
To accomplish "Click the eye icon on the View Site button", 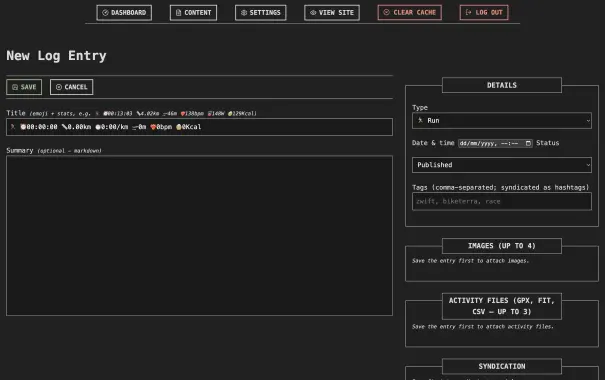I will 313,13.
